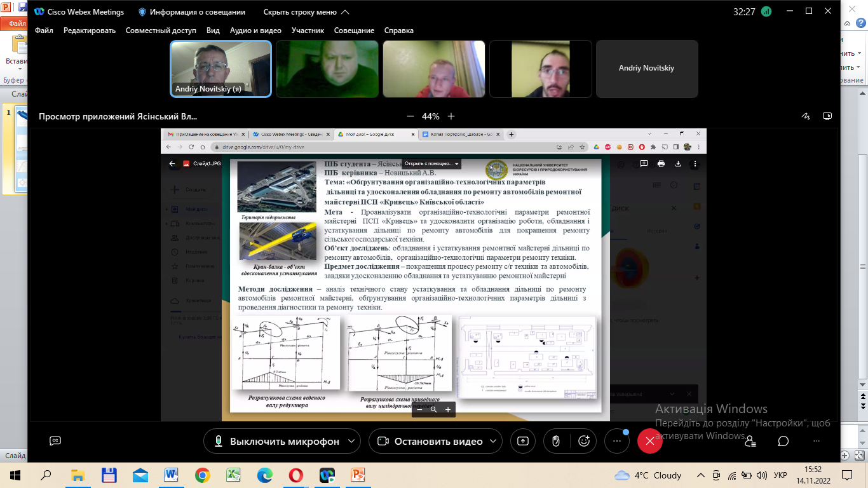Open the Участник menu
868x488 pixels.
click(308, 30)
